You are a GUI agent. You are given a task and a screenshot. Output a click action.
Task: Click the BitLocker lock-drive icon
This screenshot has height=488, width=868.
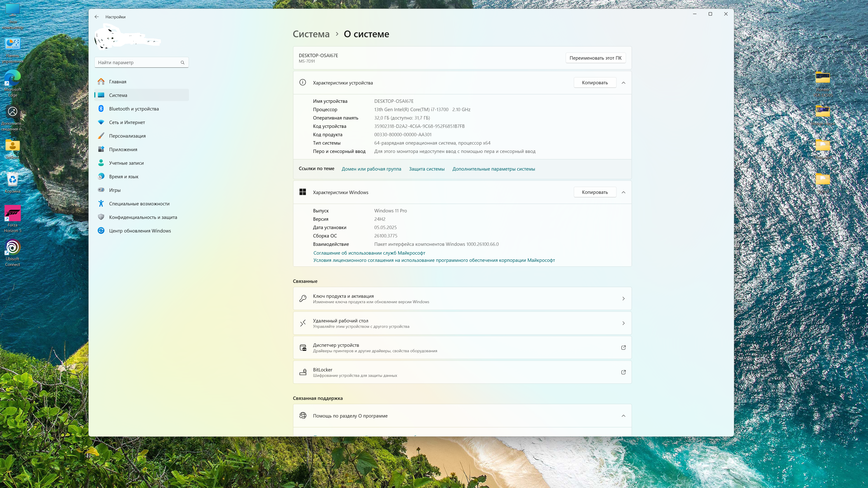click(303, 372)
